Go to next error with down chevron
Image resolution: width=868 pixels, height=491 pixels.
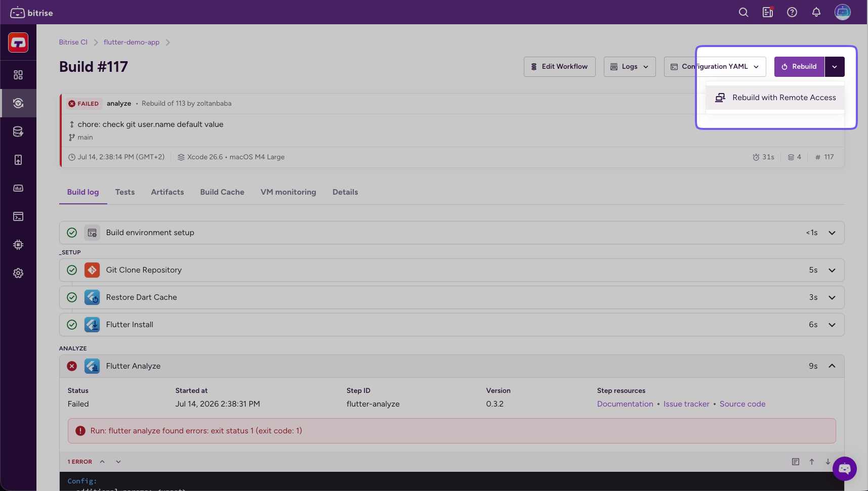point(118,462)
